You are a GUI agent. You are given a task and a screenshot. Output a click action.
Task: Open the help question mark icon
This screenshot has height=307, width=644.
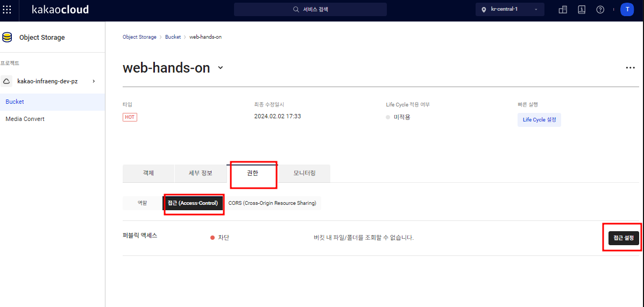[x=600, y=10]
